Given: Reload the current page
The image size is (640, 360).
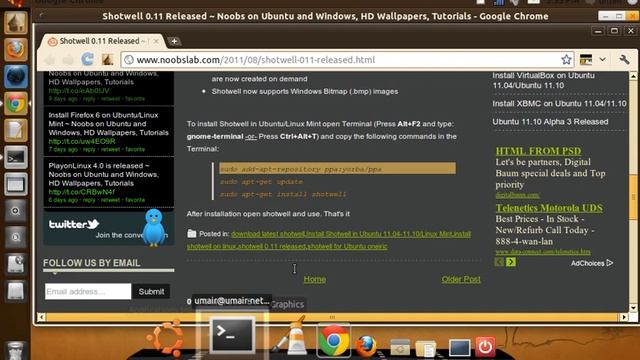Looking at the screenshot, I should (87, 60).
